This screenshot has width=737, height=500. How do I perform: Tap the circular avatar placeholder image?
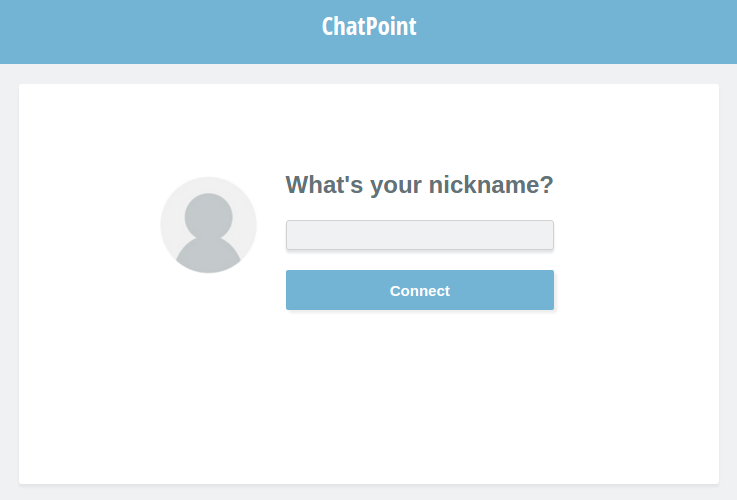tap(208, 225)
